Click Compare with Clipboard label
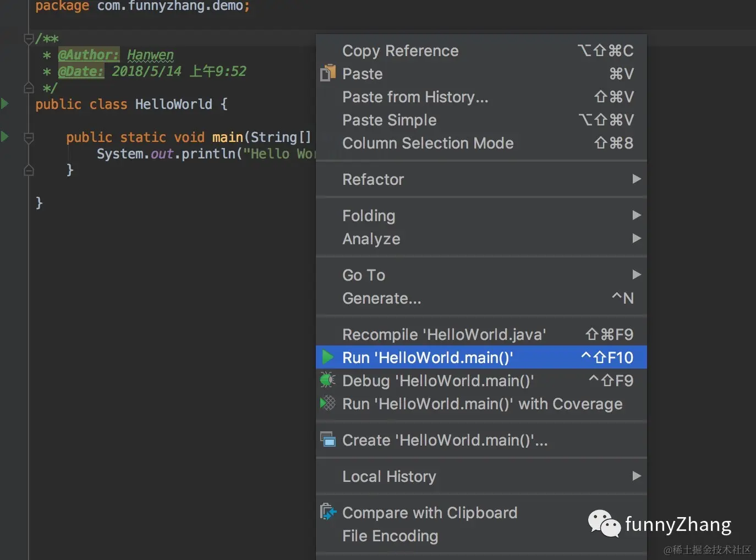This screenshot has height=560, width=756. [x=430, y=513]
